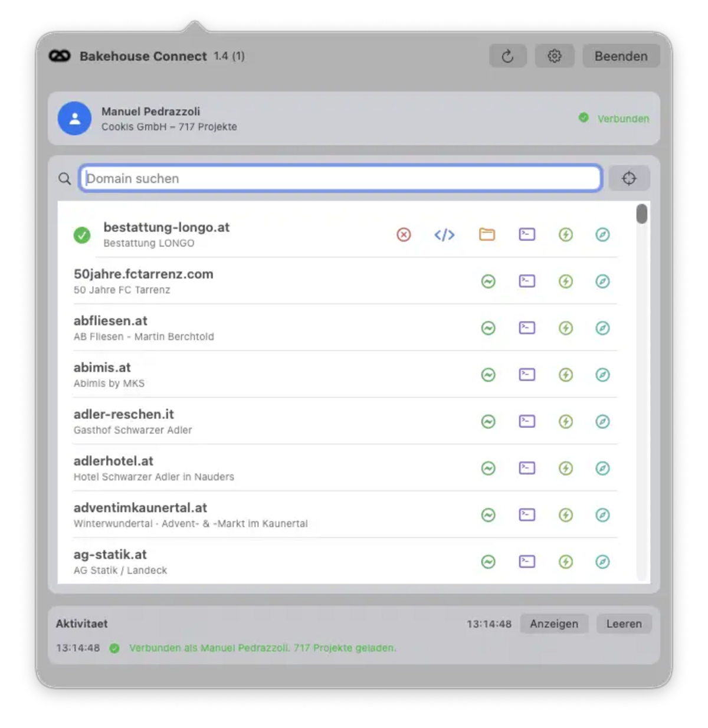708x728 pixels.
Task: Clear the activity log with Leeren
Action: pyautogui.click(x=624, y=624)
